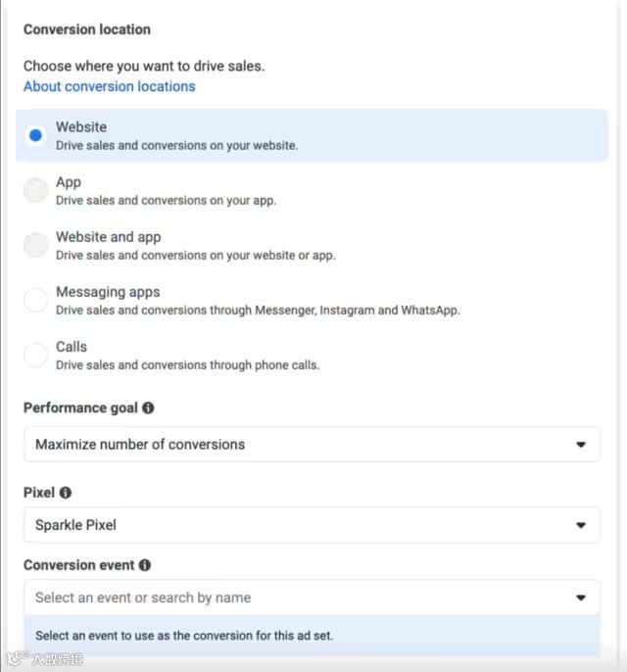Click the Website and app label

pos(108,237)
